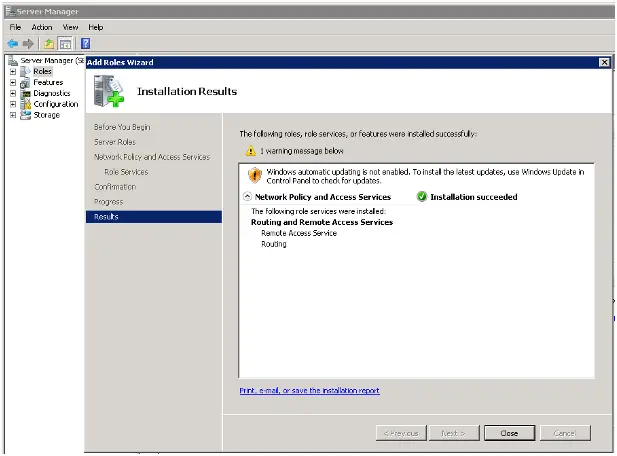Toggle the Show/Hide Console Tree icon
The image size is (617, 456).
tap(65, 44)
